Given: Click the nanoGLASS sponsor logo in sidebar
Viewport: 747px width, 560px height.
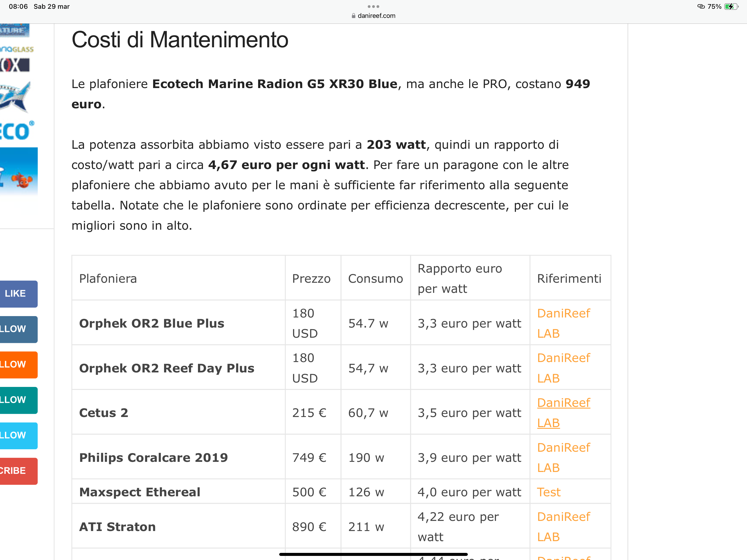Looking at the screenshot, I should pyautogui.click(x=17, y=49).
